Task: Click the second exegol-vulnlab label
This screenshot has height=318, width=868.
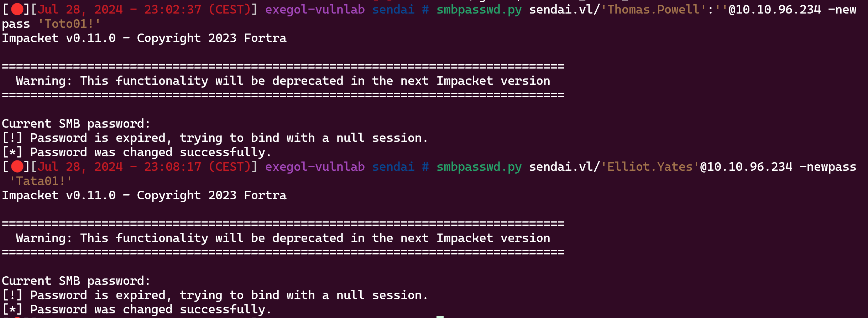Action: coord(315,167)
